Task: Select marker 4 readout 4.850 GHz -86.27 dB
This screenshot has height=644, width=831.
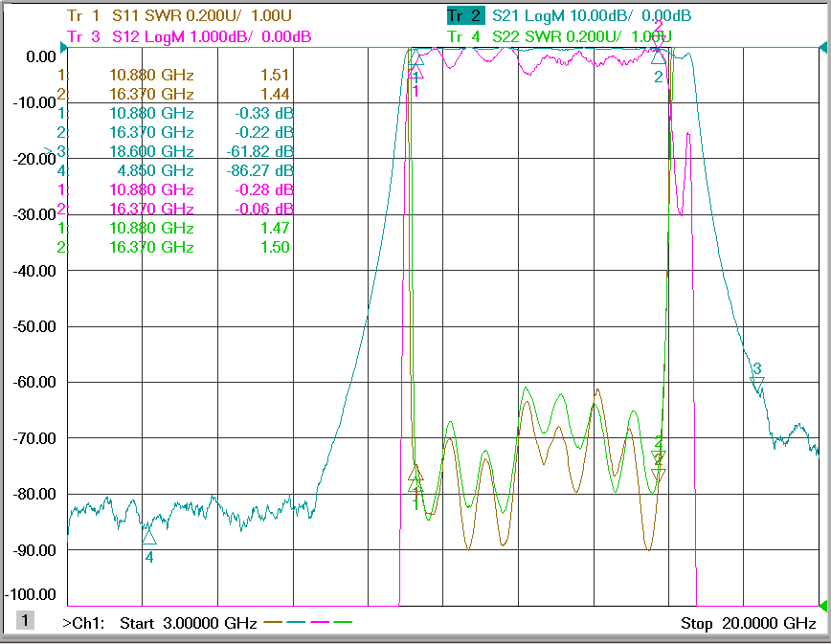Action: click(x=175, y=170)
